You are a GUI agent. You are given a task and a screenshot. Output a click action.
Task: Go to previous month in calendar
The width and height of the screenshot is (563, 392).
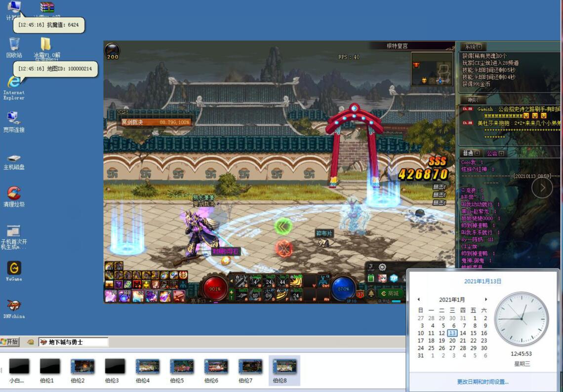coord(419,299)
